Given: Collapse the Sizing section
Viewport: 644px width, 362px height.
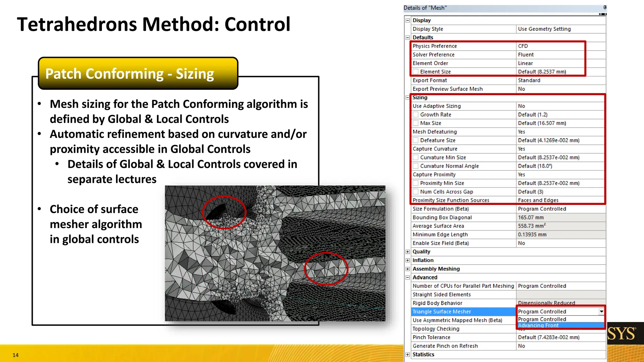Looking at the screenshot, I should tap(408, 97).
